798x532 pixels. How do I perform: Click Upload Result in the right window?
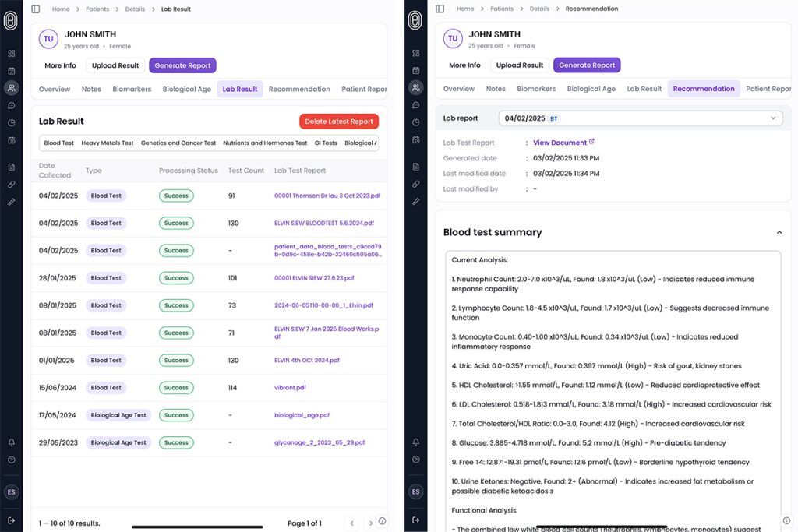(x=519, y=65)
